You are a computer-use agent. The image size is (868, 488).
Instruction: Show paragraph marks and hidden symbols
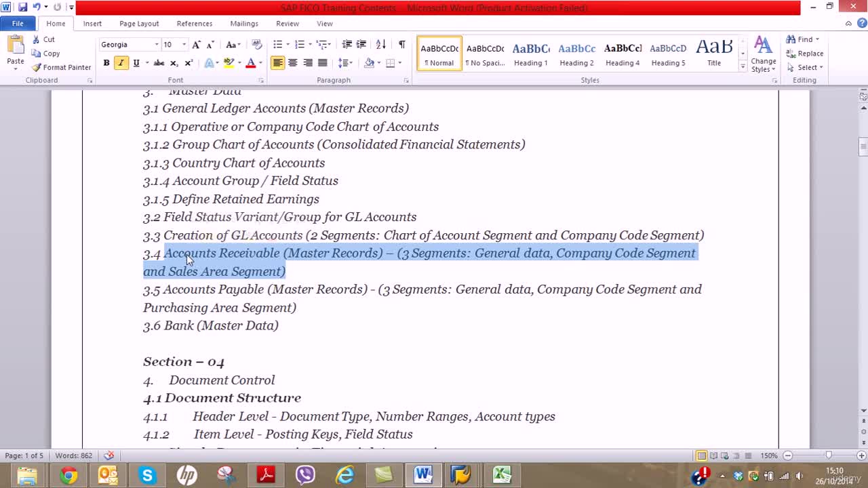401,45
